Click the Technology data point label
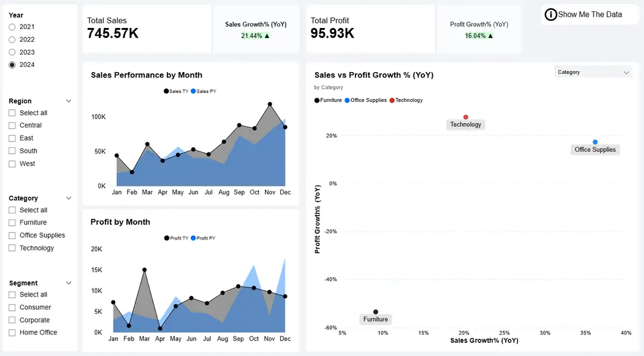 [x=466, y=124]
